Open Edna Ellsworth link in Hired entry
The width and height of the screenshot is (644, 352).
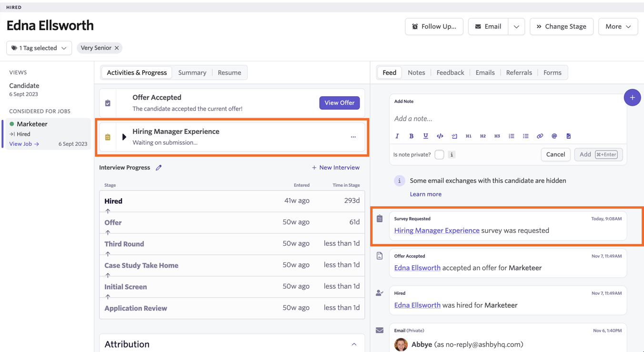coord(417,305)
